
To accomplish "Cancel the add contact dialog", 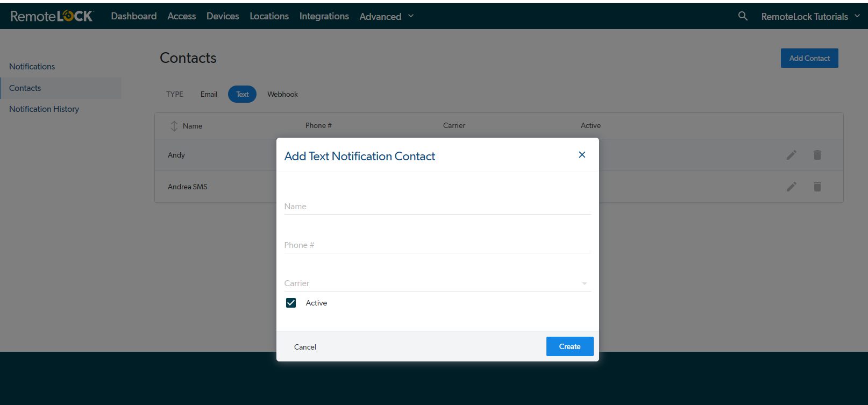I will [305, 347].
